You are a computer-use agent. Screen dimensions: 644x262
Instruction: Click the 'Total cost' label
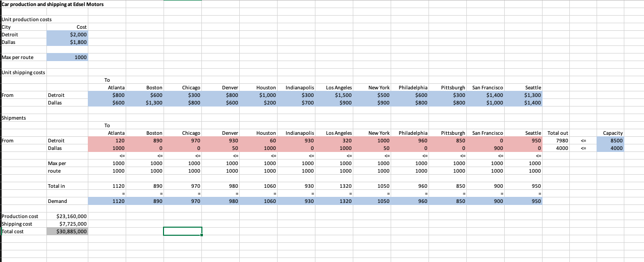pos(14,231)
